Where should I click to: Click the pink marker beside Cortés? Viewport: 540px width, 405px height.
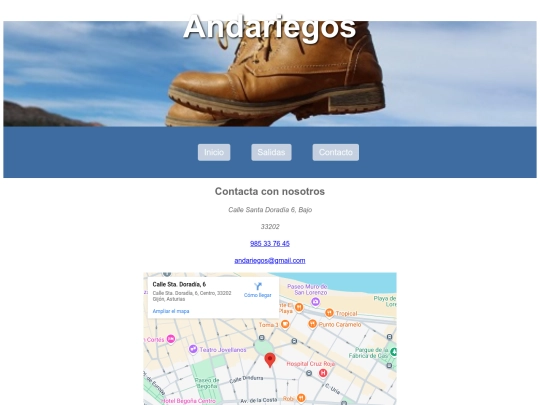click(x=171, y=339)
